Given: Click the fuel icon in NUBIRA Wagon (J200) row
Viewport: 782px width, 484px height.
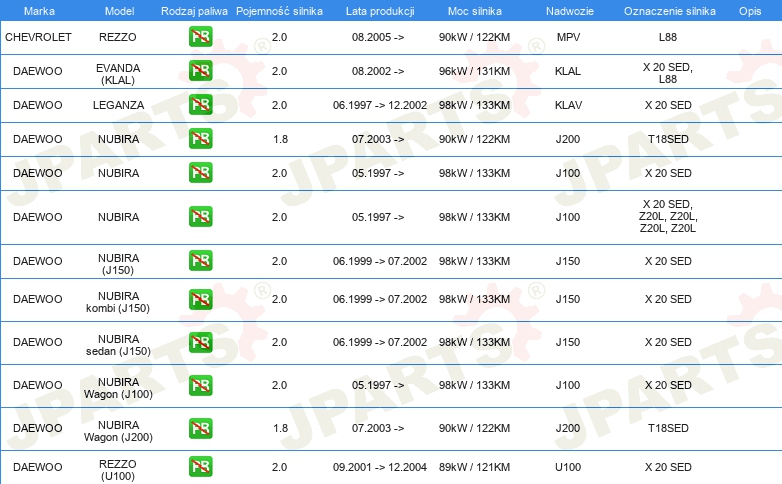Looking at the screenshot, I should [x=200, y=428].
